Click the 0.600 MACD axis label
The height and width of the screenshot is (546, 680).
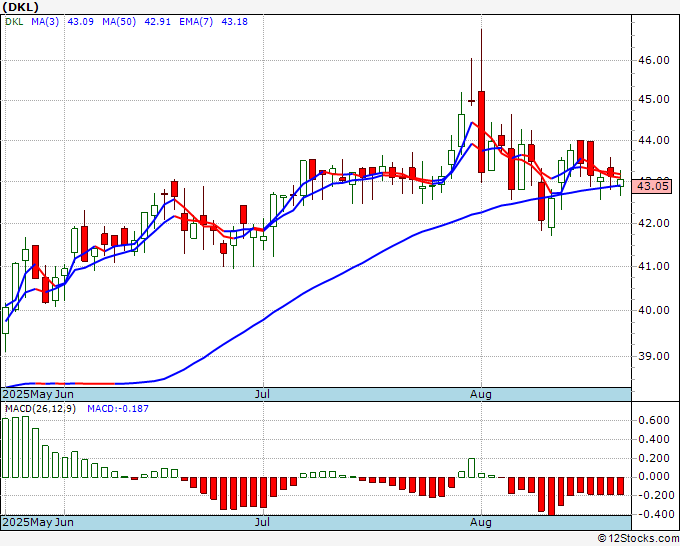click(654, 420)
